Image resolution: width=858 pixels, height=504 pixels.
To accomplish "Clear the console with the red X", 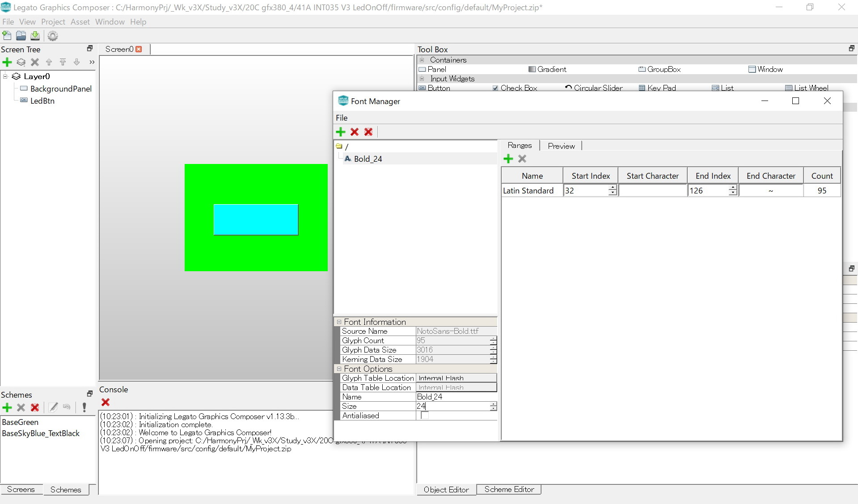I will pyautogui.click(x=106, y=402).
